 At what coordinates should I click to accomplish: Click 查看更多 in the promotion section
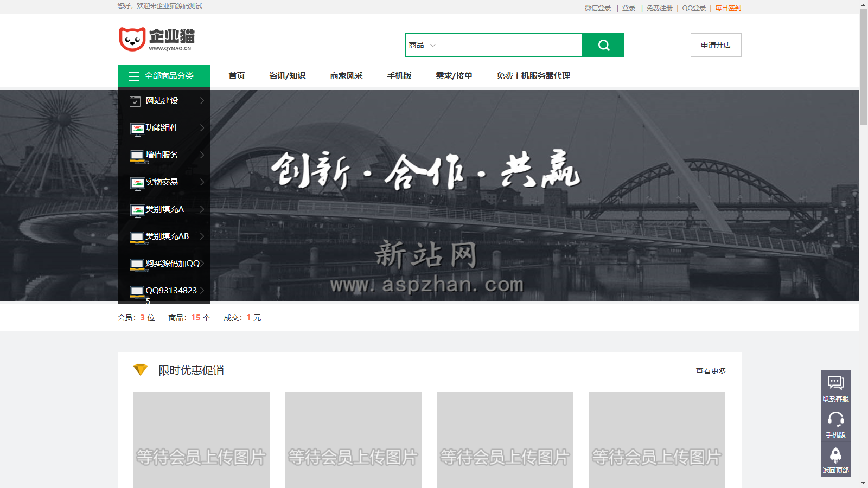tap(711, 371)
